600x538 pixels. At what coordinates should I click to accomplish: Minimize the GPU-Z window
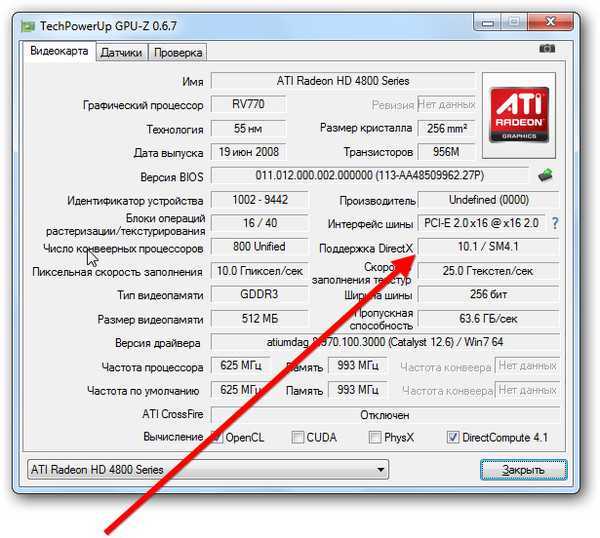pyautogui.click(x=487, y=22)
